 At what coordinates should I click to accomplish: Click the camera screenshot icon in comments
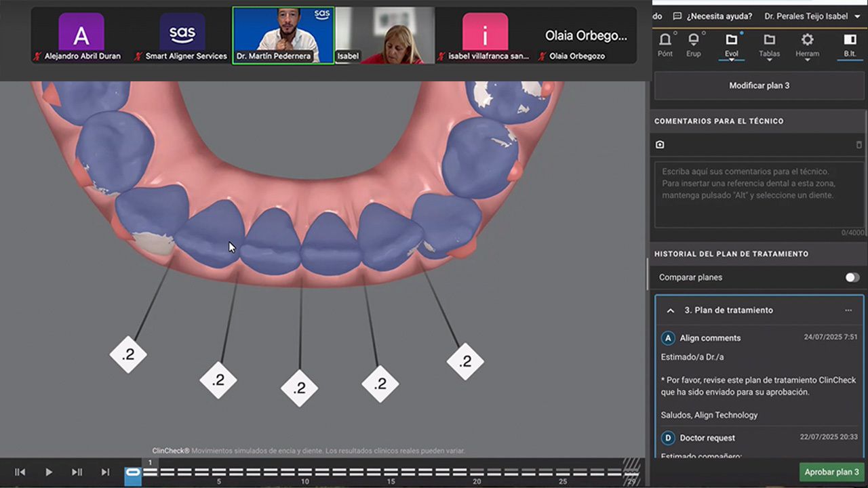click(660, 144)
